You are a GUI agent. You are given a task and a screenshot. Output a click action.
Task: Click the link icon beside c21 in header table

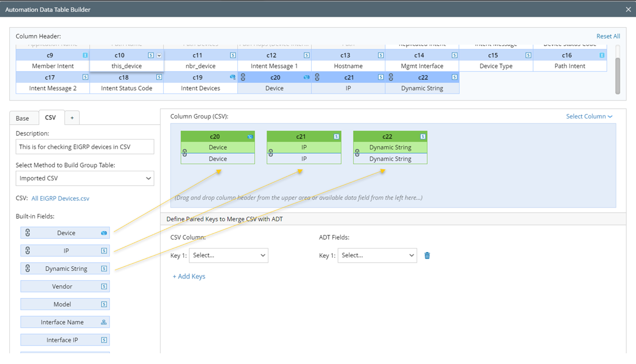pos(317,77)
